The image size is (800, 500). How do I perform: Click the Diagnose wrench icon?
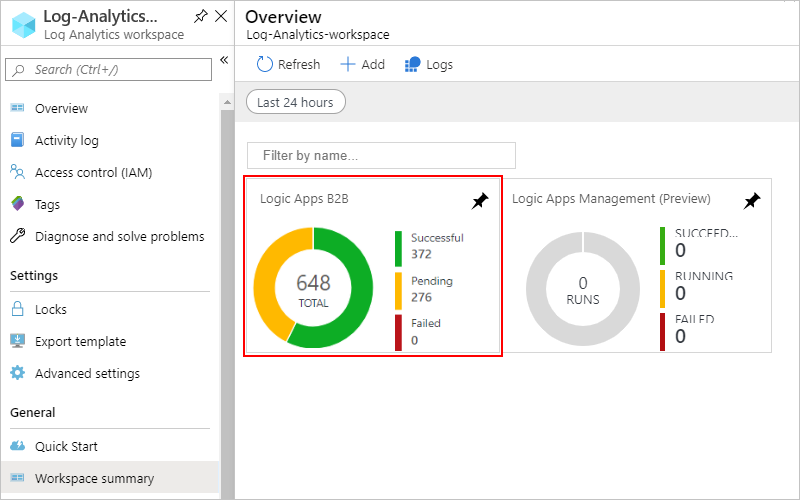click(x=17, y=236)
